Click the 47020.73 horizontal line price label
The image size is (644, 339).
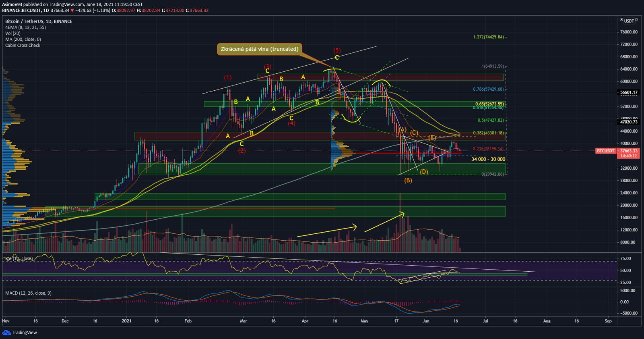pos(629,122)
